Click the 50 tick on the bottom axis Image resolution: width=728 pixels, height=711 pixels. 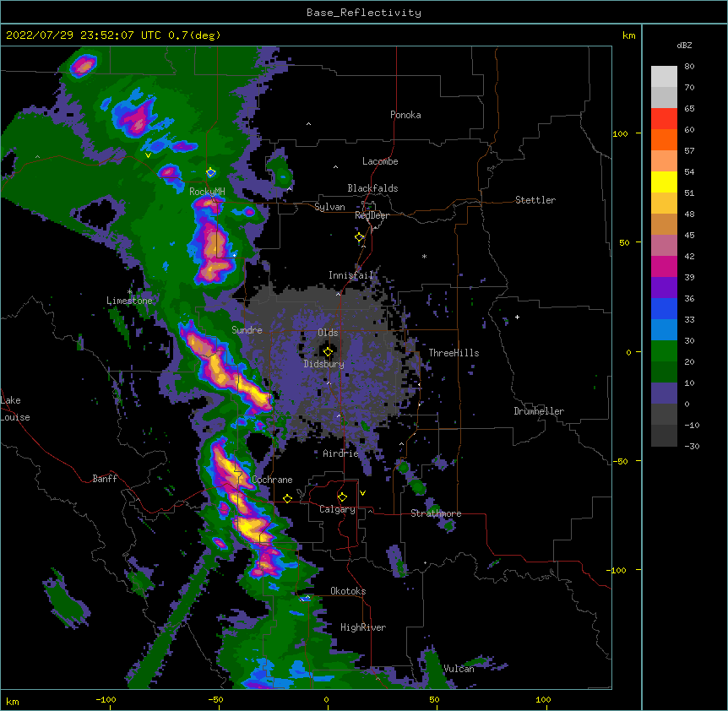tap(434, 699)
